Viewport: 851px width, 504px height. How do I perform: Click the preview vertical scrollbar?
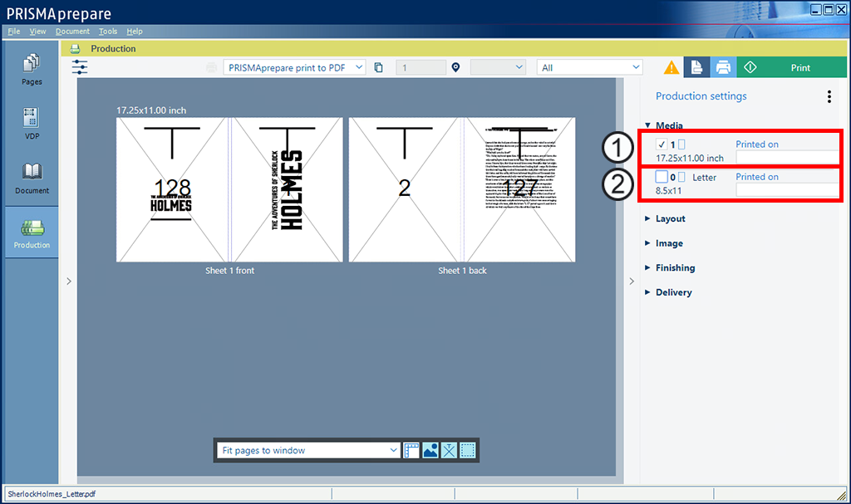(x=620, y=276)
